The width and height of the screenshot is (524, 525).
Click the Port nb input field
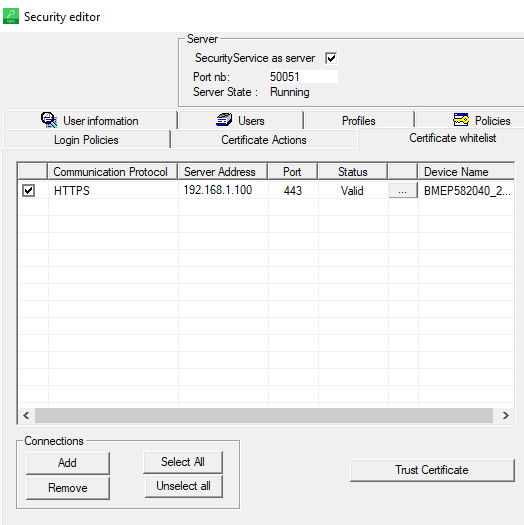pos(303,77)
